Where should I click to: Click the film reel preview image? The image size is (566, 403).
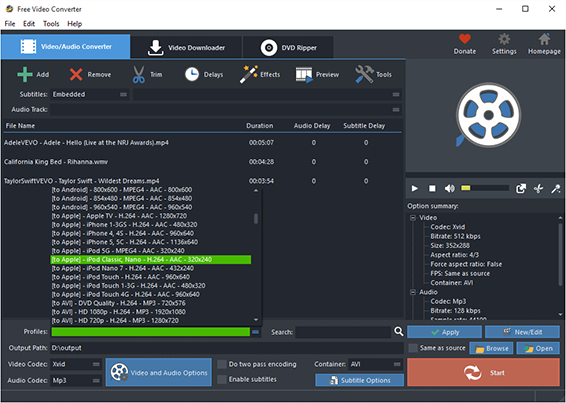pos(487,115)
